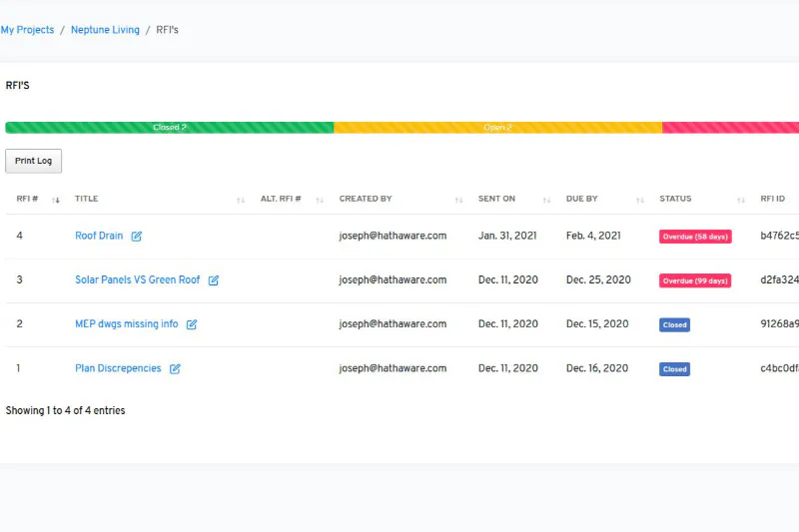
Task: Click Showing 1 to 4 of 4 entries
Action: click(x=65, y=411)
